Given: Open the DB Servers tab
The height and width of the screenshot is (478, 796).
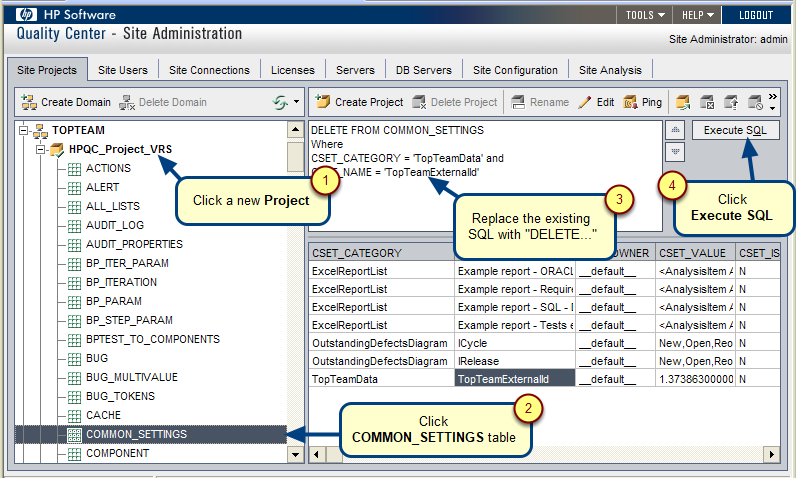Looking at the screenshot, I should click(424, 70).
